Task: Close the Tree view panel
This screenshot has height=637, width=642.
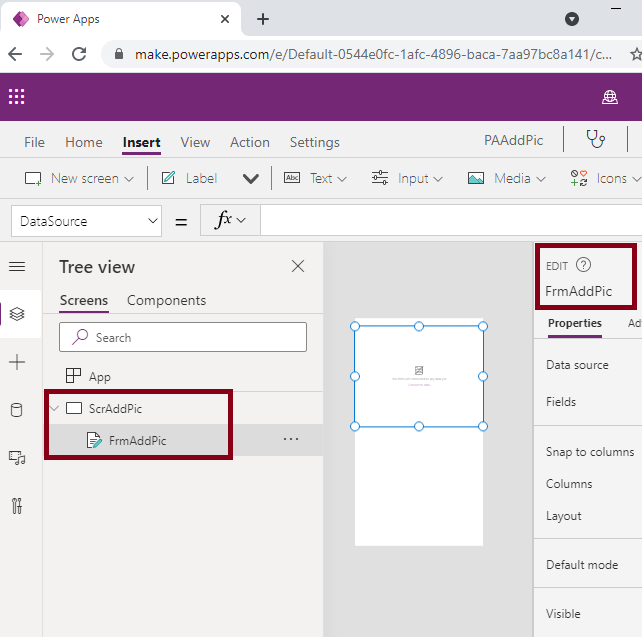Action: point(298,266)
